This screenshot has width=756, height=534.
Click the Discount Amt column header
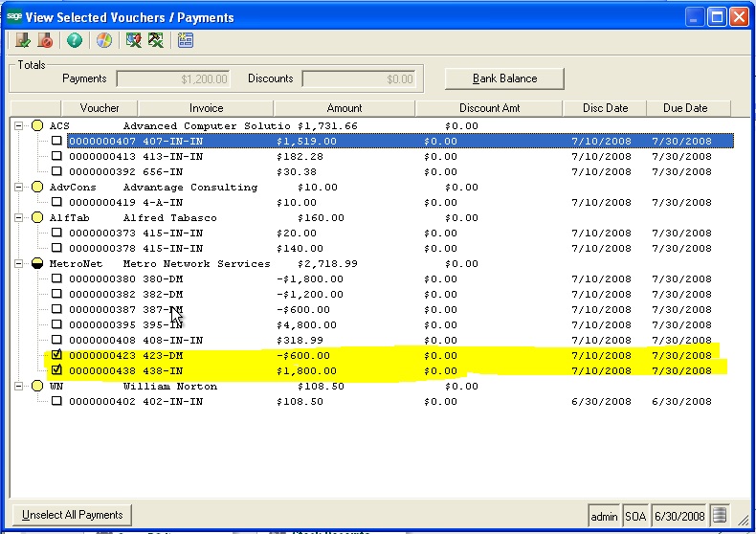(489, 108)
